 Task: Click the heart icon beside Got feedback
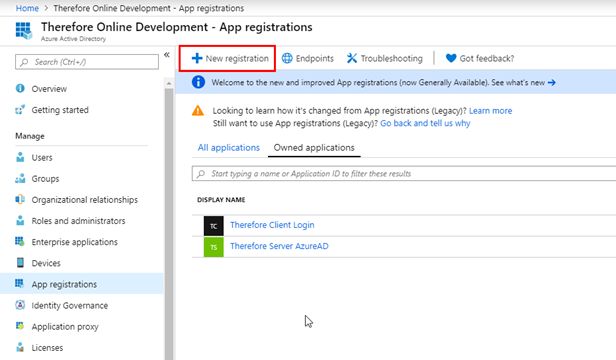(451, 59)
